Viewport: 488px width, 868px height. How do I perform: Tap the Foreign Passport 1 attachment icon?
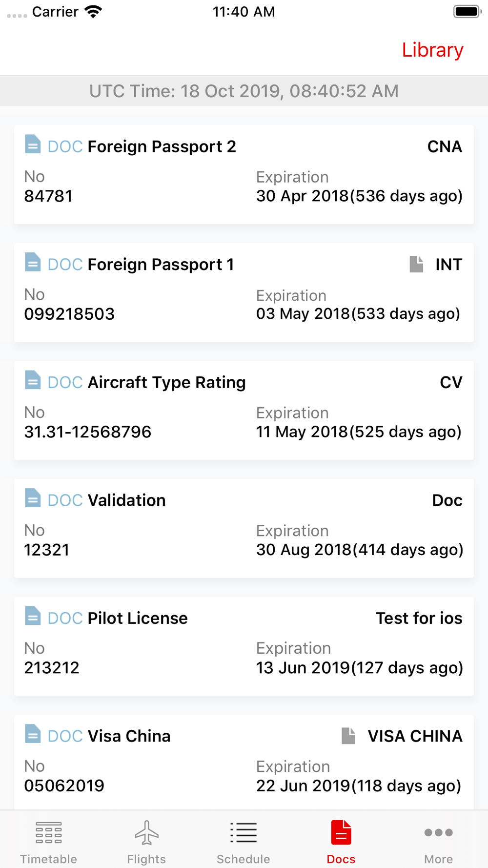416,264
